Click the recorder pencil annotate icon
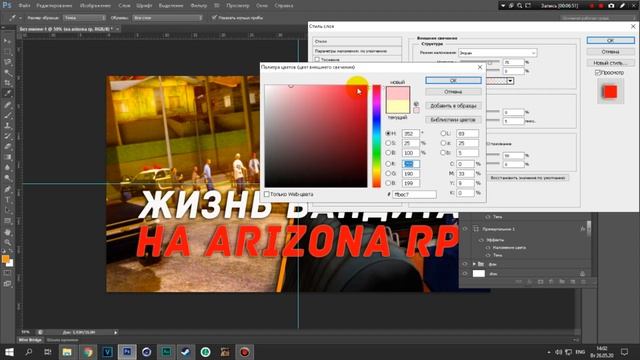The width and height of the screenshot is (640, 360). pyautogui.click(x=622, y=6)
